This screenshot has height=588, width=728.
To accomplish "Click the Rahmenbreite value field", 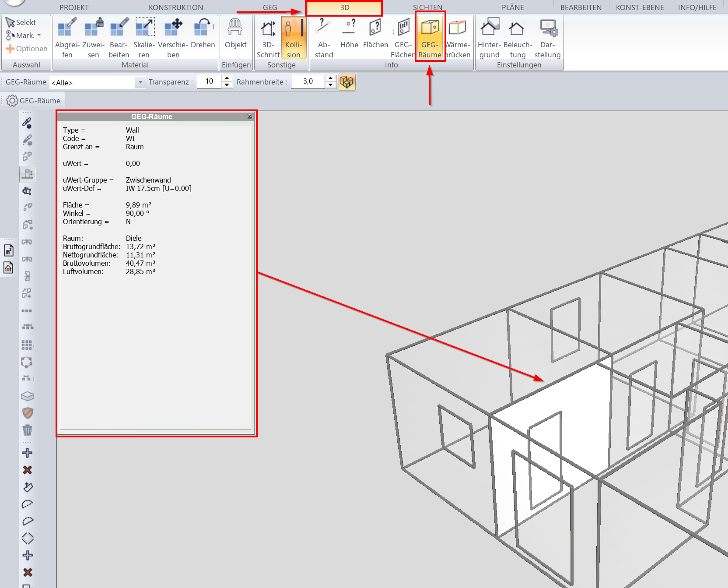I will pyautogui.click(x=308, y=81).
